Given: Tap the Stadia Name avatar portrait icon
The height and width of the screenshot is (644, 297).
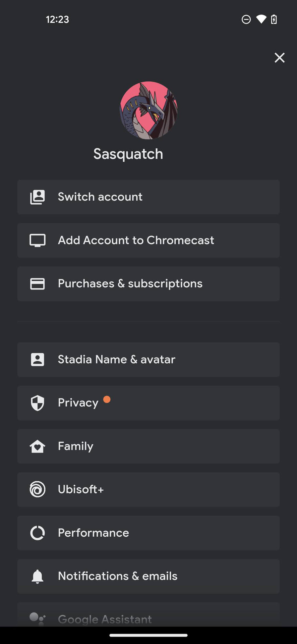Looking at the screenshot, I should [x=37, y=360].
